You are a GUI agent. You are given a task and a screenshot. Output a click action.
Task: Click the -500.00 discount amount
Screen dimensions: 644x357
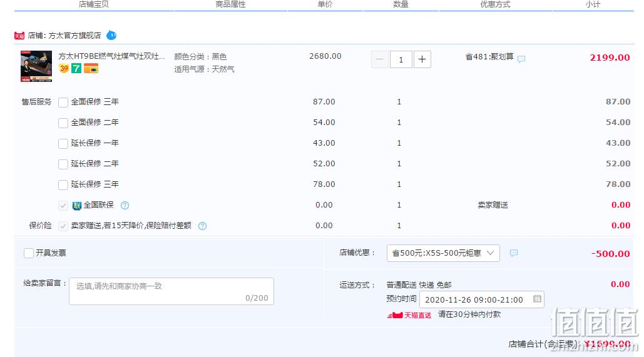pyautogui.click(x=610, y=254)
